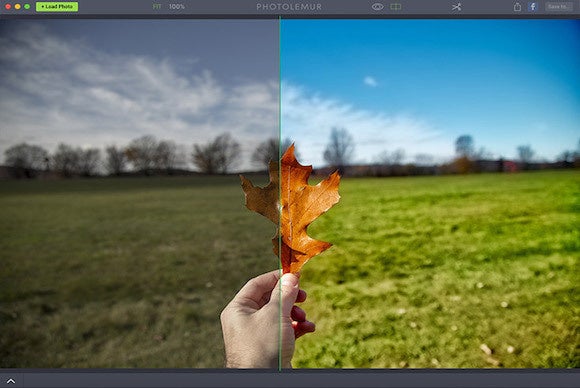Open the share export icon
Viewport: 580px width, 388px height.
517,7
